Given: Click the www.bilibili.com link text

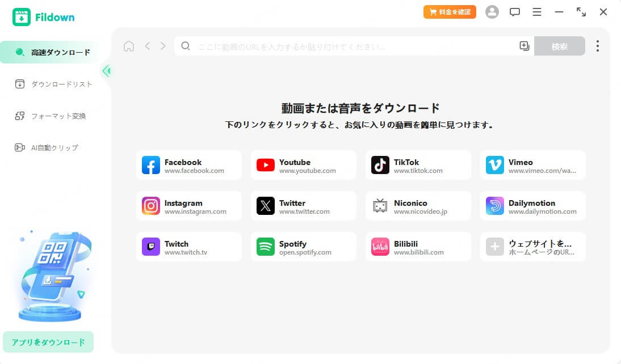Looking at the screenshot, I should (418, 252).
